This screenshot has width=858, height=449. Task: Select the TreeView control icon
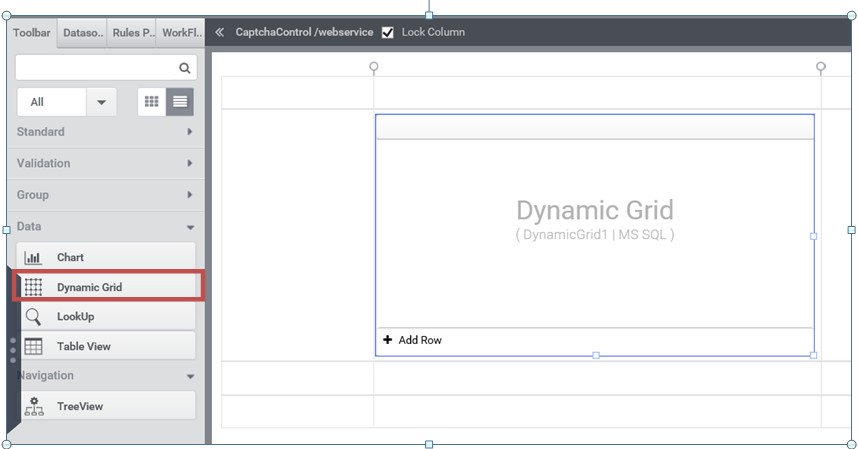34,406
